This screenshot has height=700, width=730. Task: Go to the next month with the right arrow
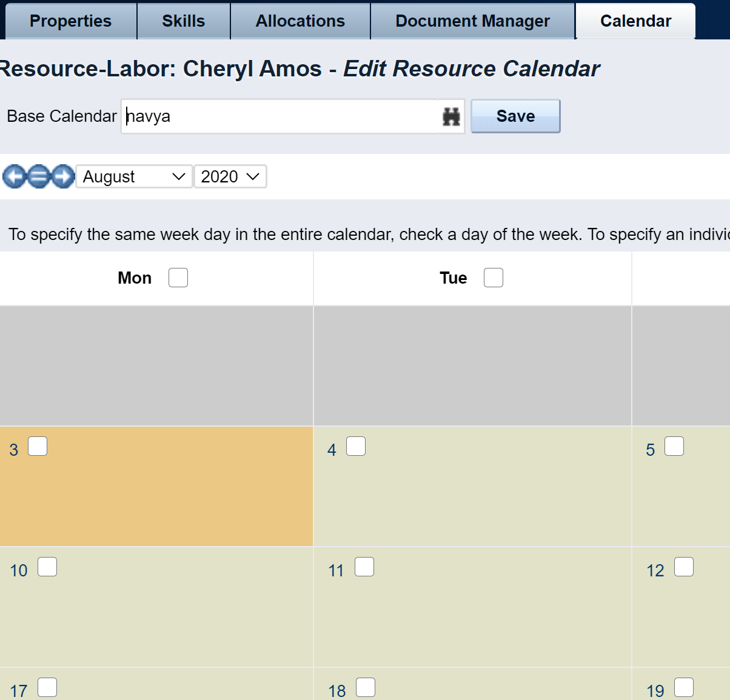pyautogui.click(x=62, y=176)
